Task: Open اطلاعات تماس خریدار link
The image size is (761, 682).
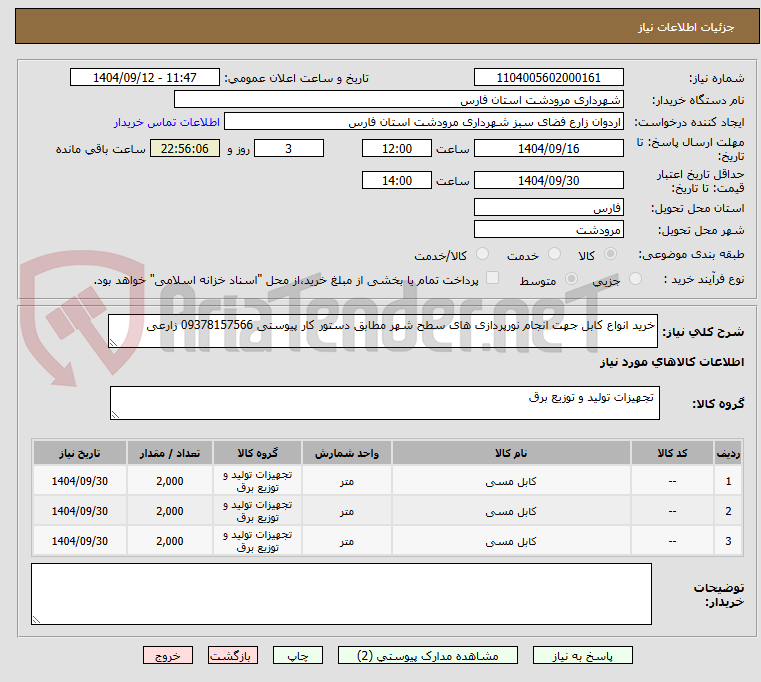Action: 166,122
